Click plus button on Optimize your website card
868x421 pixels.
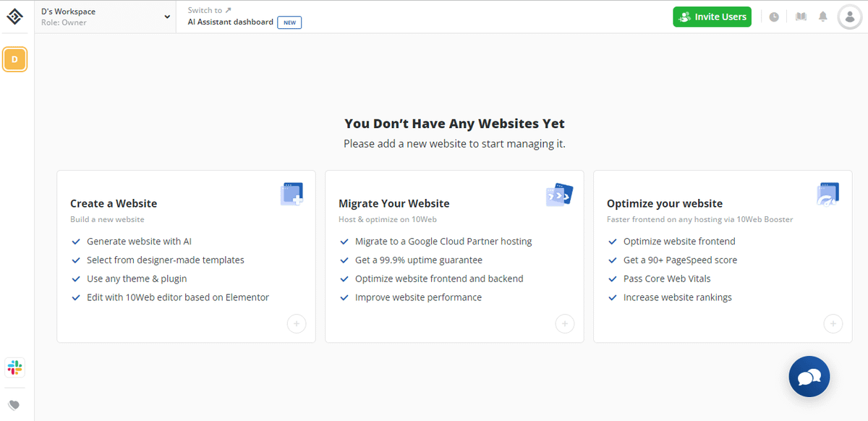[x=833, y=323]
